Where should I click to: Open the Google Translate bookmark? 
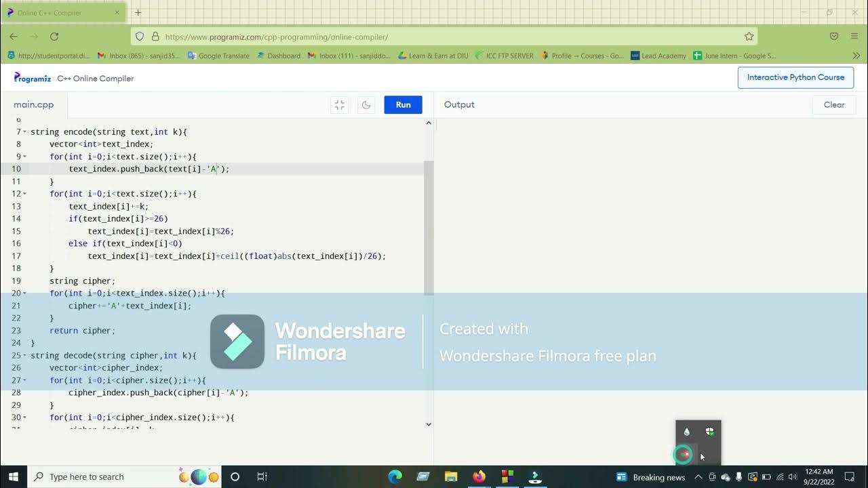pos(218,56)
